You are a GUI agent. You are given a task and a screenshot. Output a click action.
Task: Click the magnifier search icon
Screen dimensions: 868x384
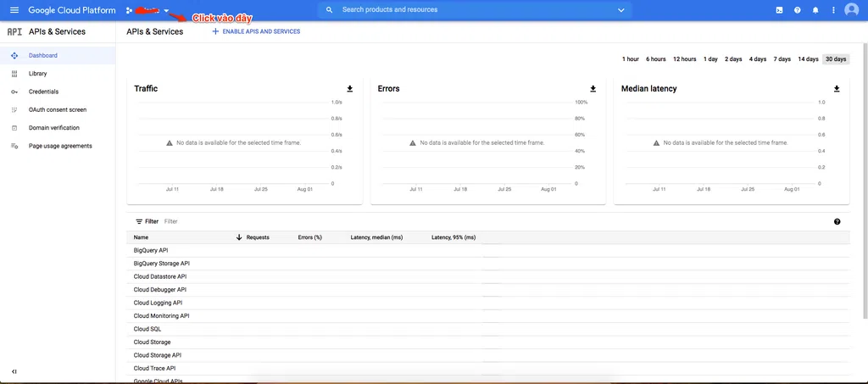click(x=330, y=10)
